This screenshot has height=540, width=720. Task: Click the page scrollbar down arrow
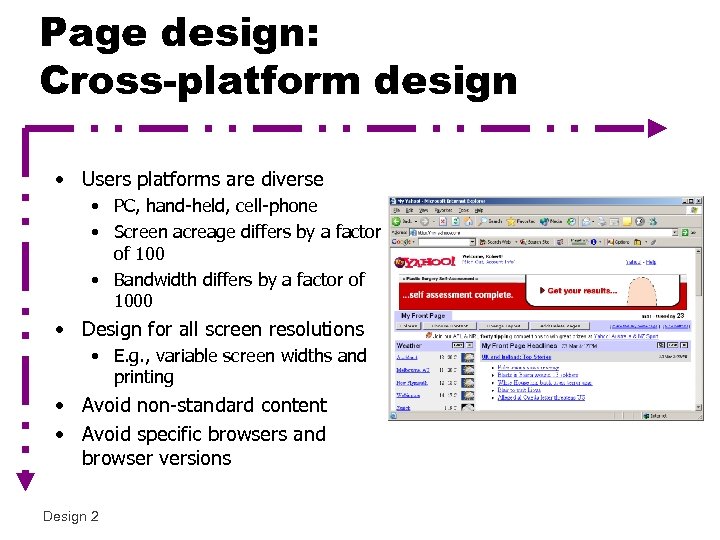click(x=698, y=407)
